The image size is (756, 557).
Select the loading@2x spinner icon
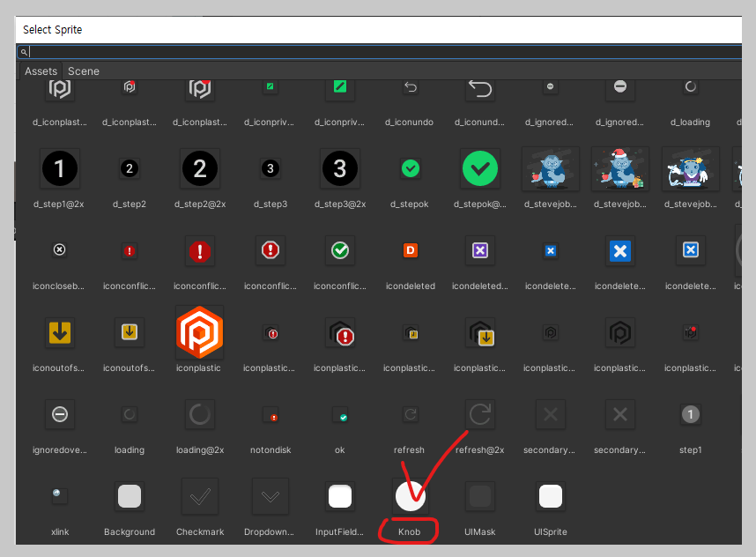[200, 414]
